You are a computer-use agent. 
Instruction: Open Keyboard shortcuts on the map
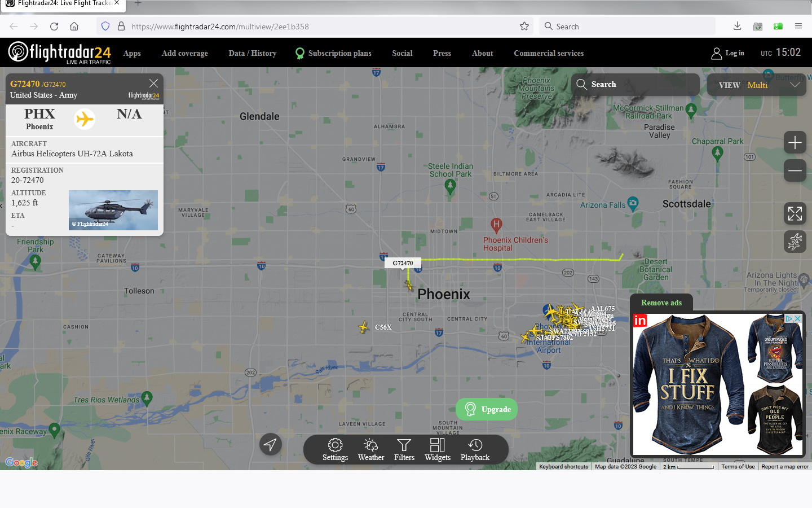tap(563, 466)
